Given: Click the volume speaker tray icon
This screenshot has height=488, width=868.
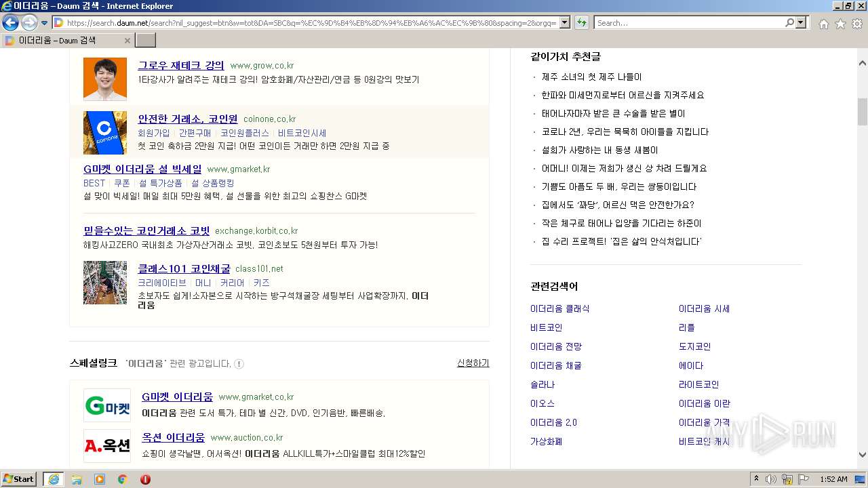Looking at the screenshot, I should click(x=771, y=479).
